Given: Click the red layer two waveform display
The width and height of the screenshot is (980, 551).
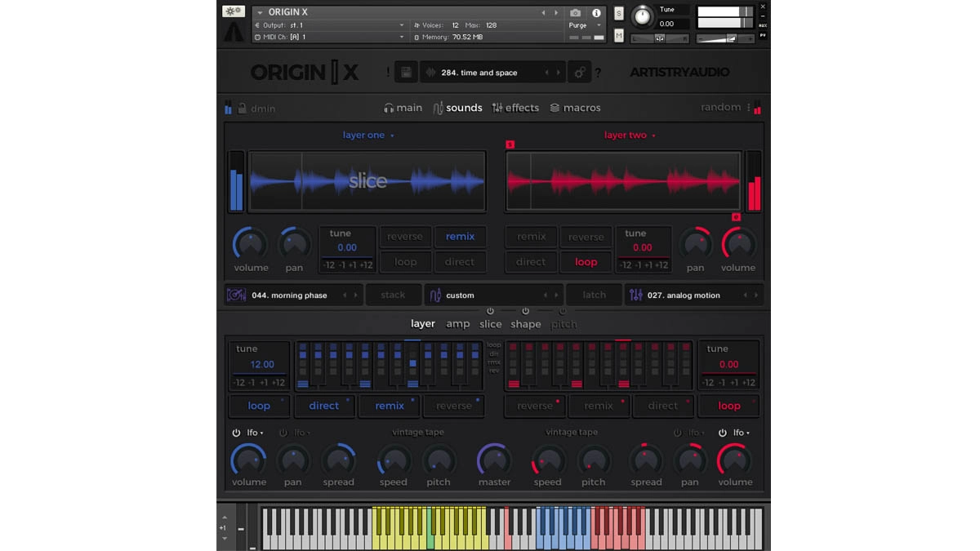Looking at the screenshot, I should [624, 181].
